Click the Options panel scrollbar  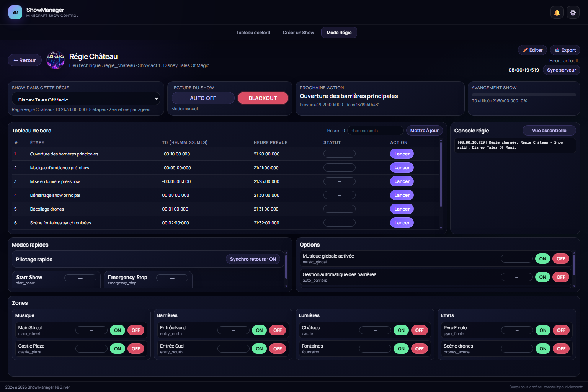click(x=574, y=265)
